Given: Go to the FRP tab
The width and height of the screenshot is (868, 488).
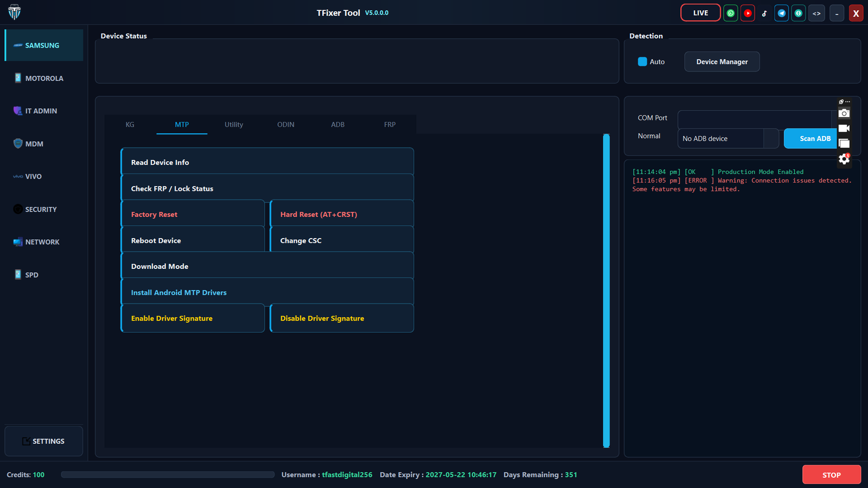Looking at the screenshot, I should 390,125.
